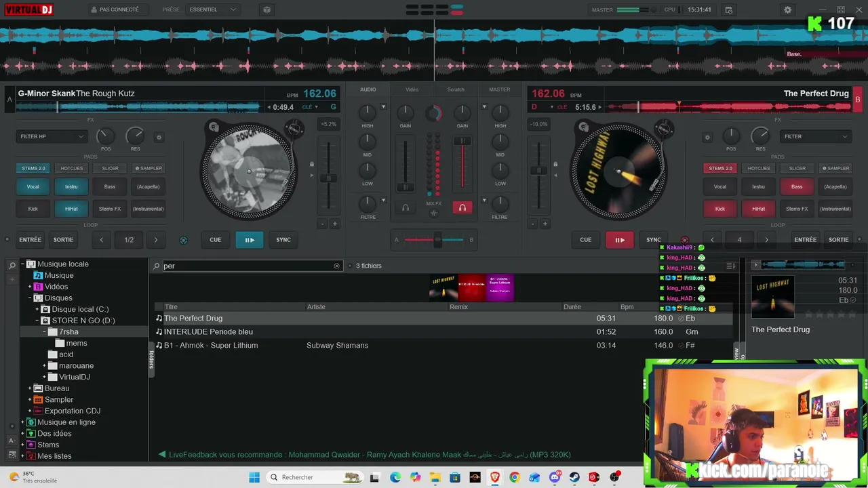Switch to SAMPLER pads on deck B
Viewport: 868px width, 488px height.
(835, 169)
